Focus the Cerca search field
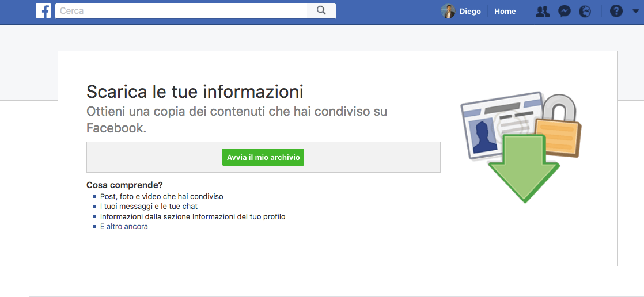This screenshot has height=297, width=644. click(181, 11)
